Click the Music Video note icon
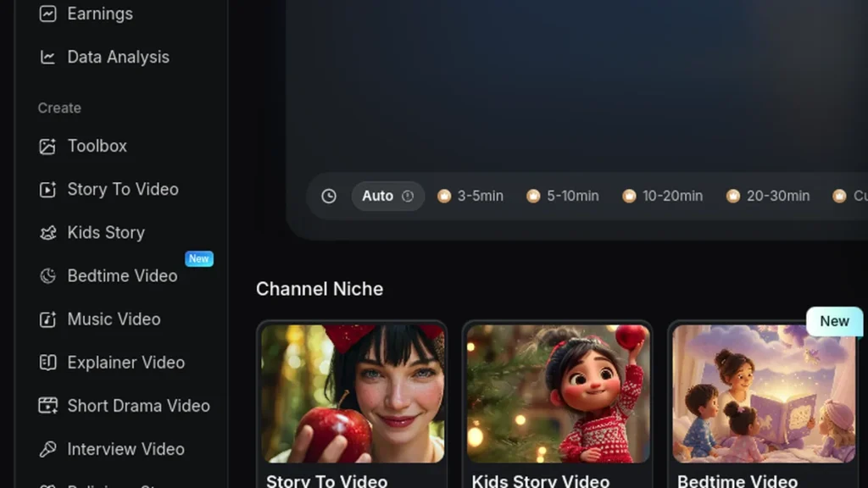The image size is (868, 488). coord(47,319)
